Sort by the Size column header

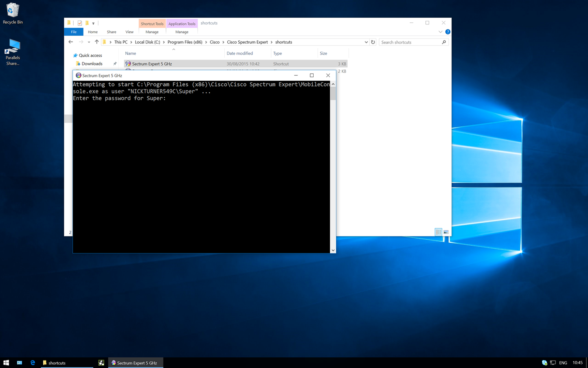[332, 53]
